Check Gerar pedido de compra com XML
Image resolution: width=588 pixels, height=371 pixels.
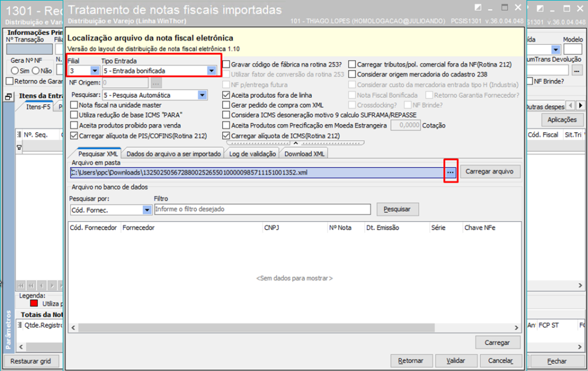coord(226,105)
